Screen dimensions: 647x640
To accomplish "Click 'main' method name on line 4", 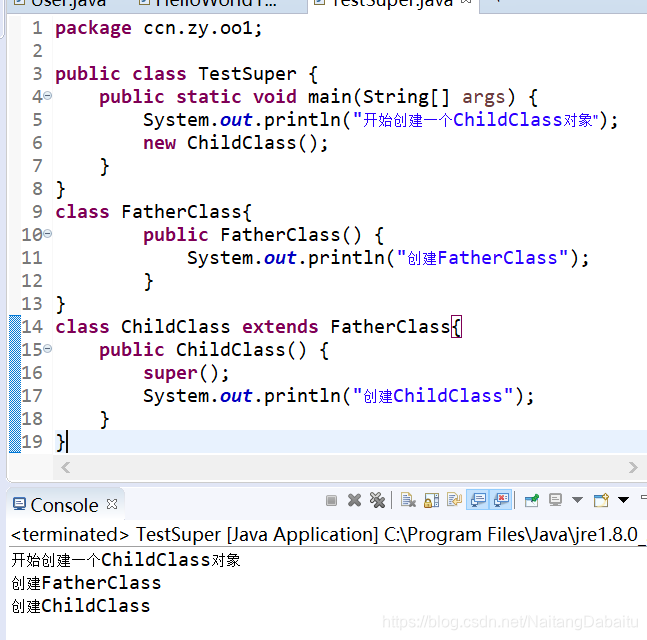I will click(329, 97).
